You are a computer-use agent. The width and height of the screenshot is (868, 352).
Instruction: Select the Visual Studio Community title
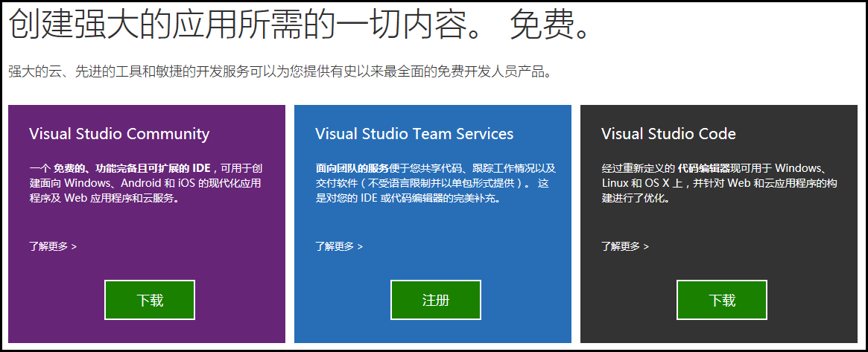pyautogui.click(x=119, y=134)
